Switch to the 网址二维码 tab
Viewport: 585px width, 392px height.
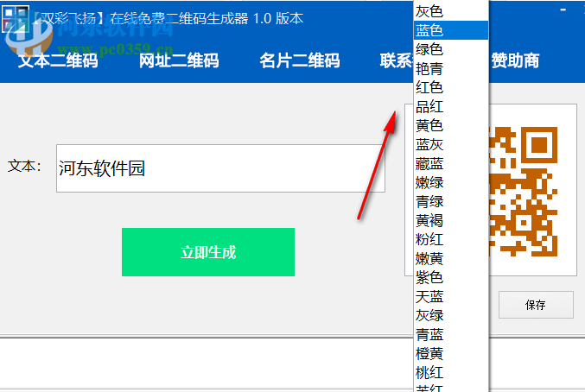(x=179, y=60)
